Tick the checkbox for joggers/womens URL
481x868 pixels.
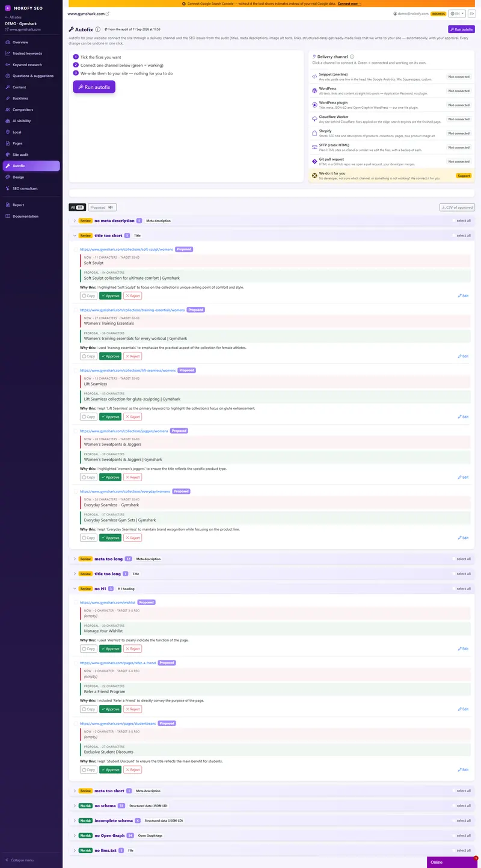tap(76, 431)
